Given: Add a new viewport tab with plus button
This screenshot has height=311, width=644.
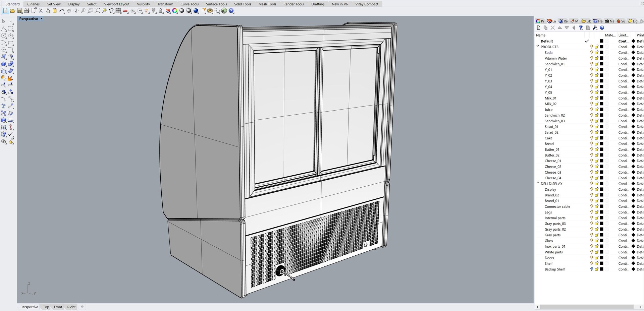Looking at the screenshot, I should tap(82, 307).
